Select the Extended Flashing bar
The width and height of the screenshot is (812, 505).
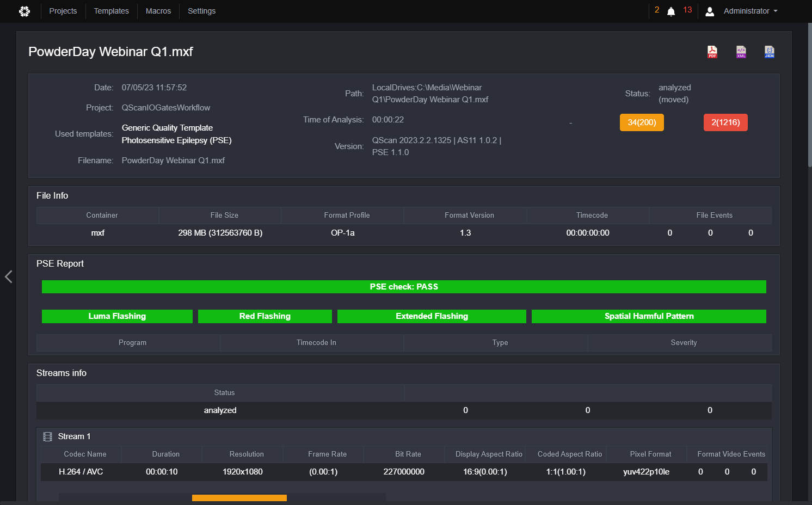432,316
